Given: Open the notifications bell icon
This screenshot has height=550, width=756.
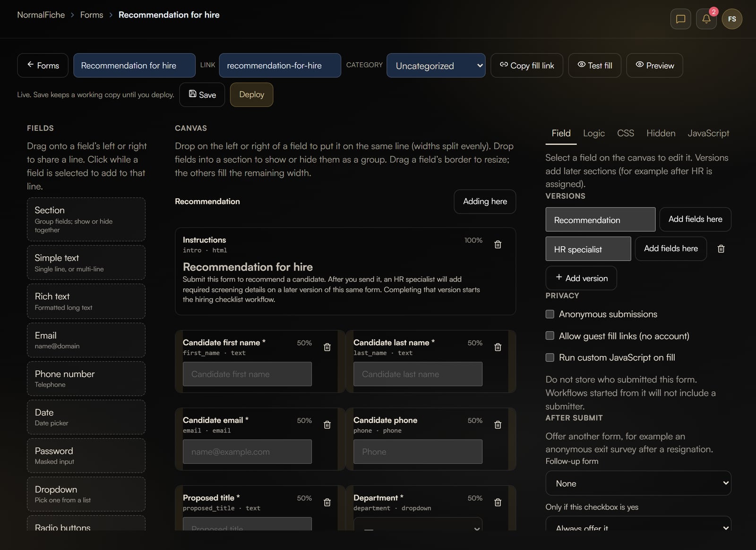Looking at the screenshot, I should tap(706, 19).
